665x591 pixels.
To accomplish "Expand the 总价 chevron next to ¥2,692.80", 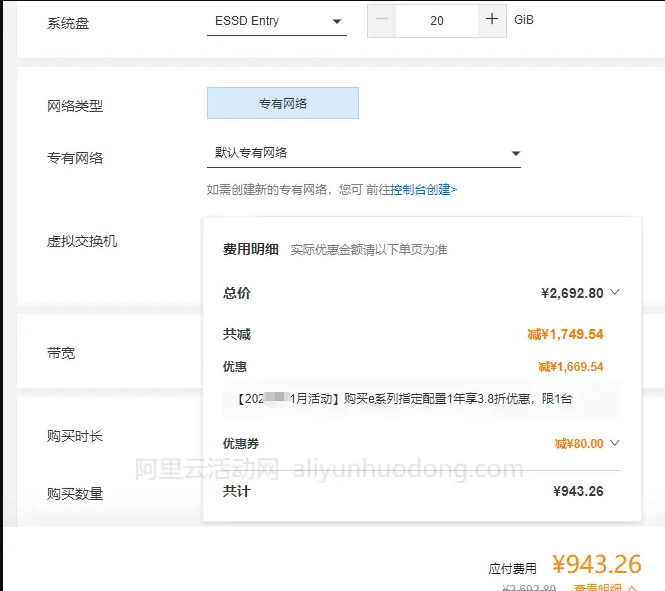I will pyautogui.click(x=615, y=293).
